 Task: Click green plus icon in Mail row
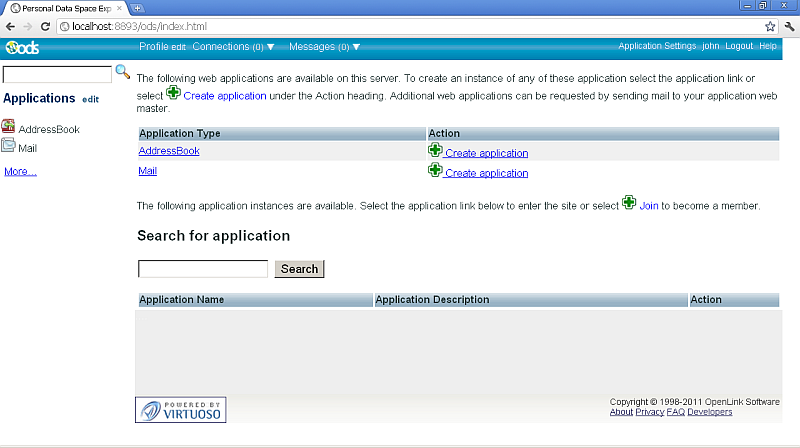(x=435, y=171)
